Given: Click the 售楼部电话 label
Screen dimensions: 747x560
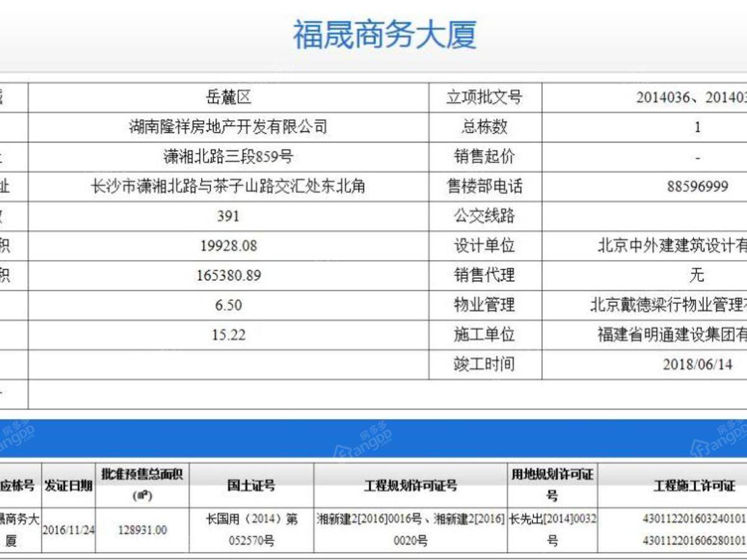Looking at the screenshot, I should [x=484, y=187].
